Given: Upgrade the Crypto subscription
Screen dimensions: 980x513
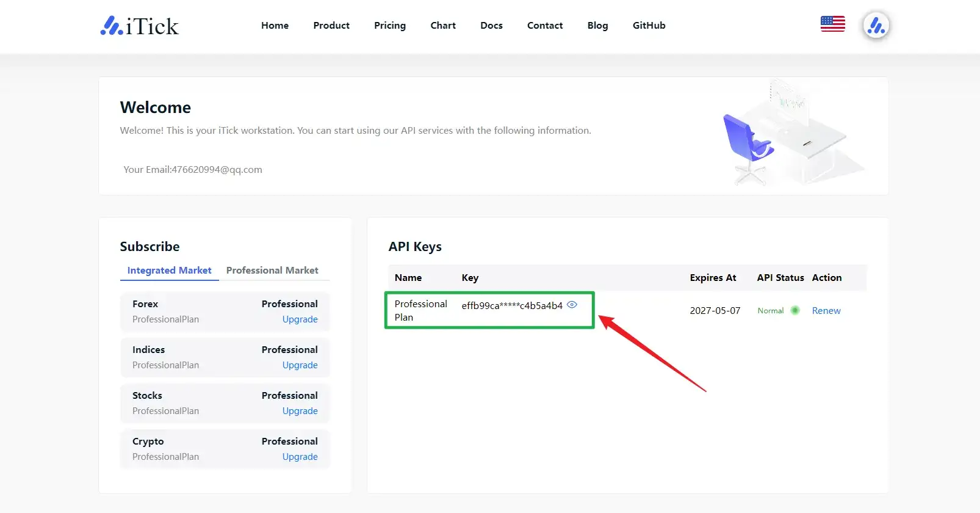Looking at the screenshot, I should click(300, 457).
